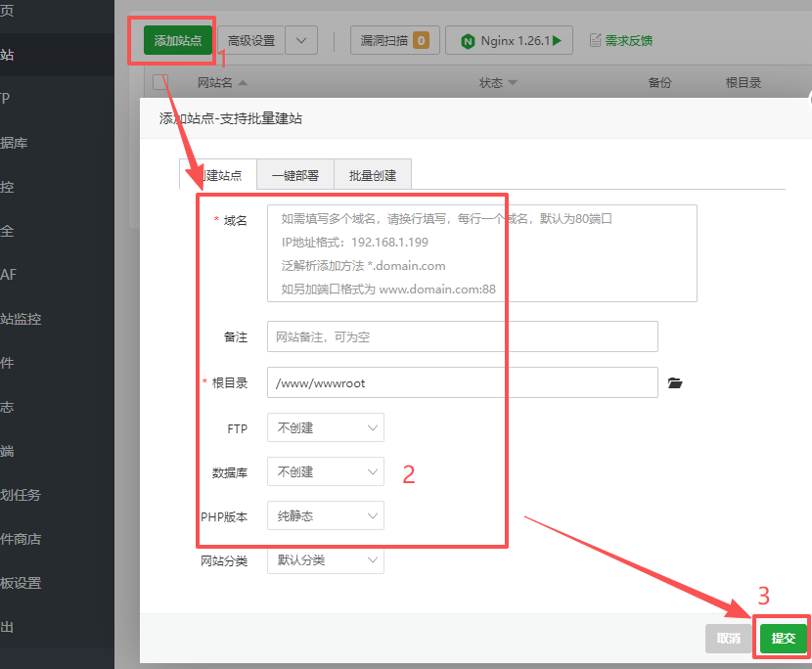
Task: Open the 需求反馈 link
Action: click(629, 40)
